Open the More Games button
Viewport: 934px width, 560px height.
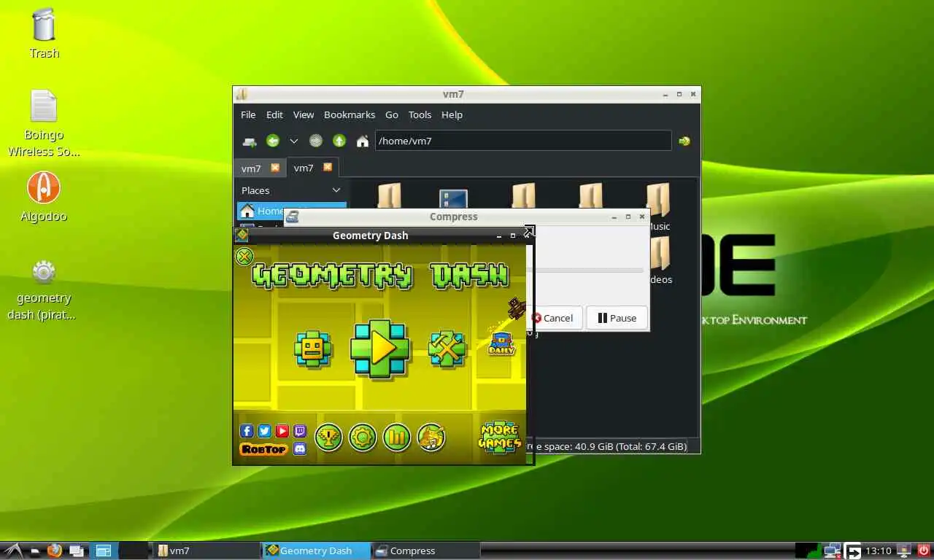point(500,437)
